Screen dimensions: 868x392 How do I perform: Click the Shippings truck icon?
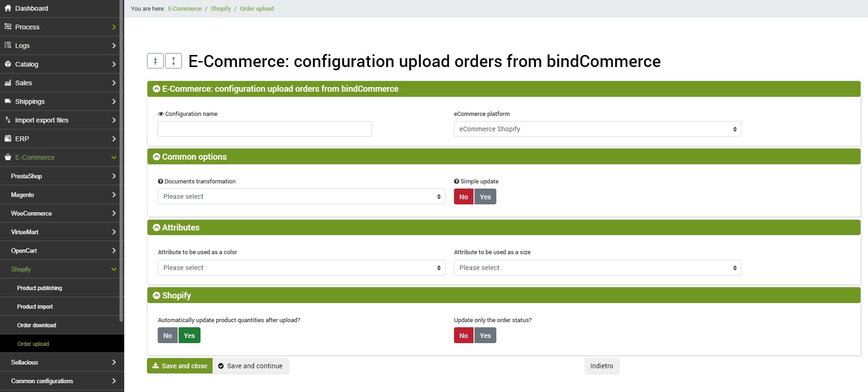8,101
